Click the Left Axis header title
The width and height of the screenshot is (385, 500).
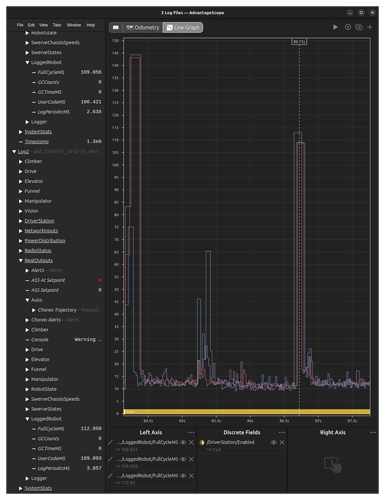tap(151, 432)
